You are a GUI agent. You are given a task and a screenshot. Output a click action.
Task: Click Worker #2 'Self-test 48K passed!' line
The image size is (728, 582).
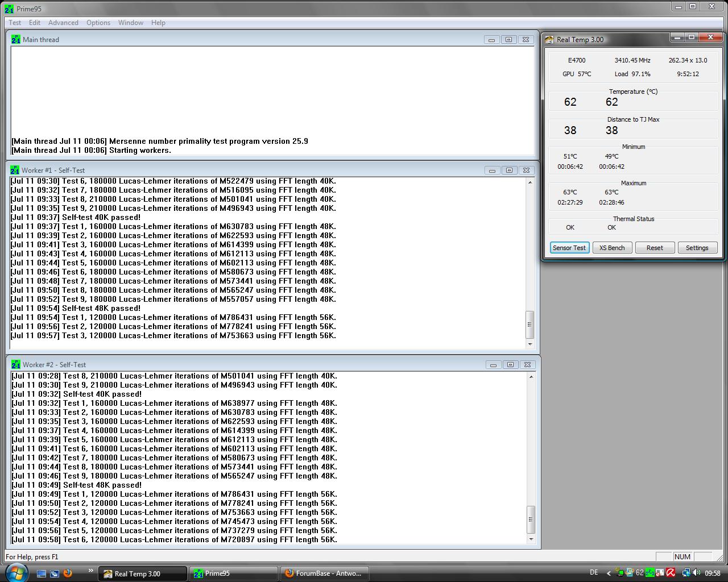click(76, 485)
